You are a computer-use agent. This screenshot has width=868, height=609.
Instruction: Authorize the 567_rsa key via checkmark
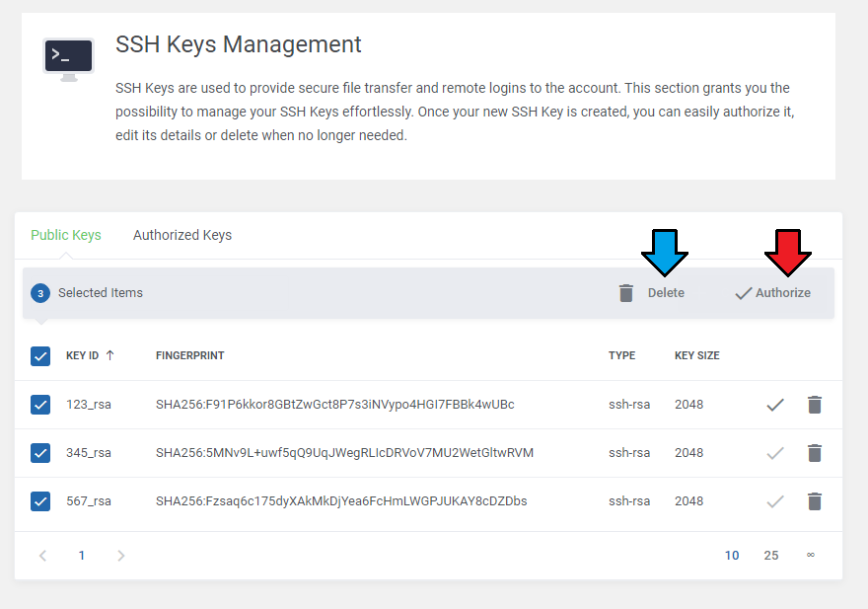coord(775,501)
